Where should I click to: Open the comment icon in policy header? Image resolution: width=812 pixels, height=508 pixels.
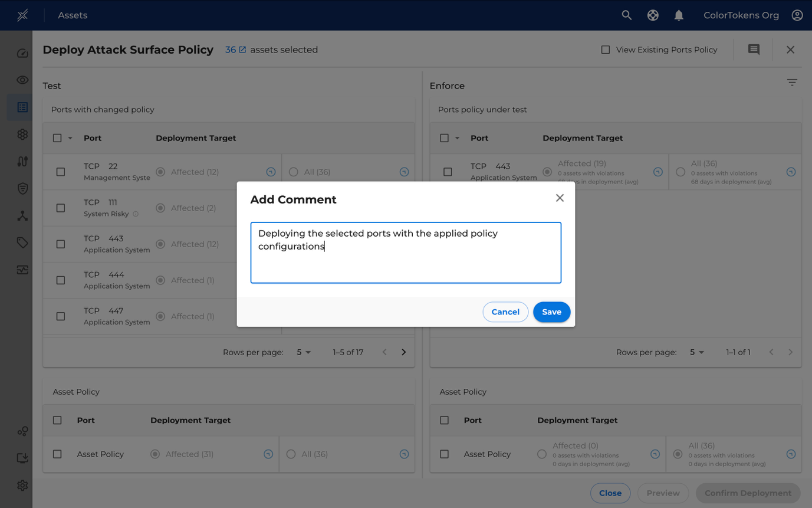coord(754,50)
